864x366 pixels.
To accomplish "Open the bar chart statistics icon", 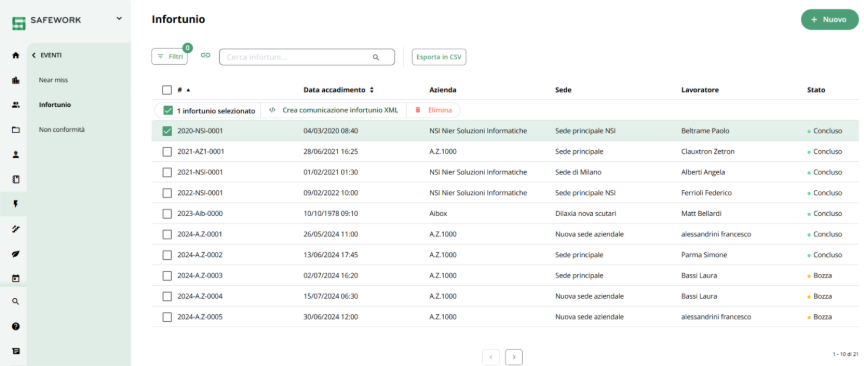I will point(15,80).
